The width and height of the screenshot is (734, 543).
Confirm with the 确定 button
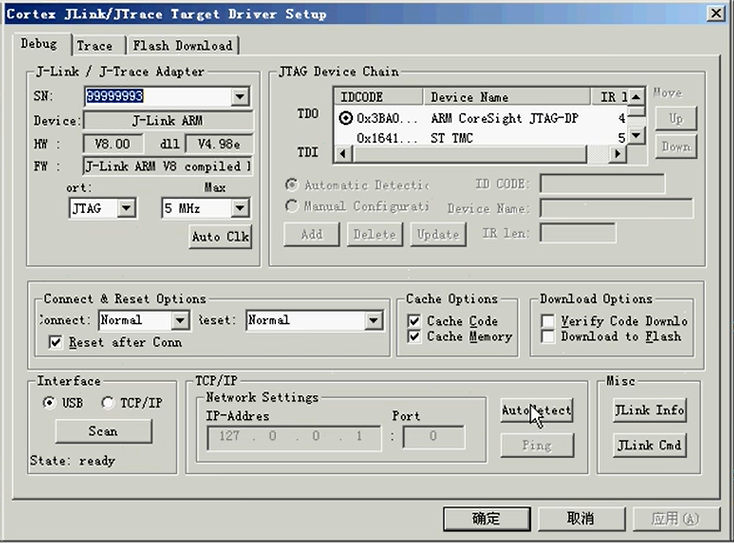tap(486, 519)
